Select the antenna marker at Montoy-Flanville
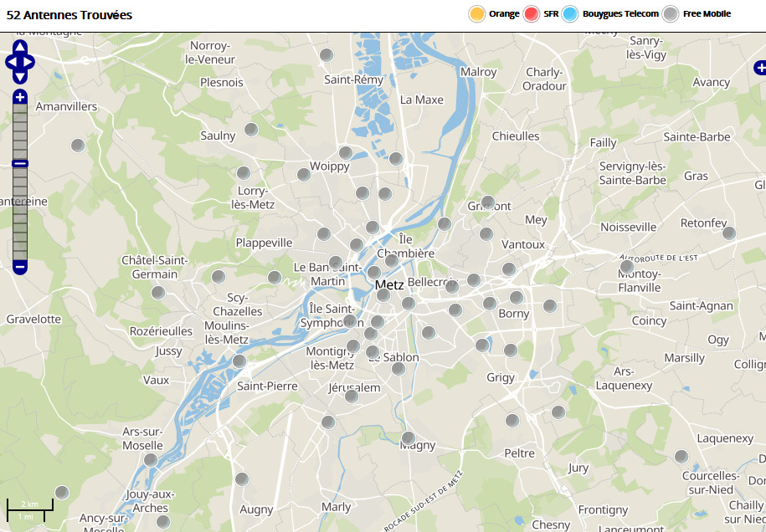This screenshot has width=766, height=532. pyautogui.click(x=626, y=267)
